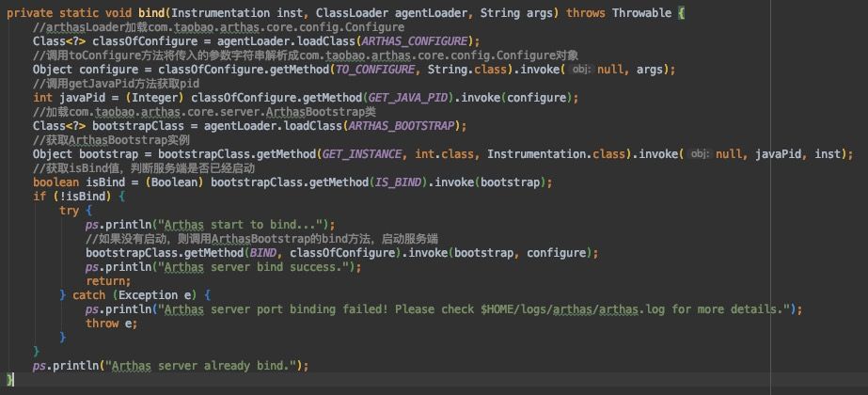
Task: Click the highlighted closing brace on last line
Action: click(x=9, y=380)
